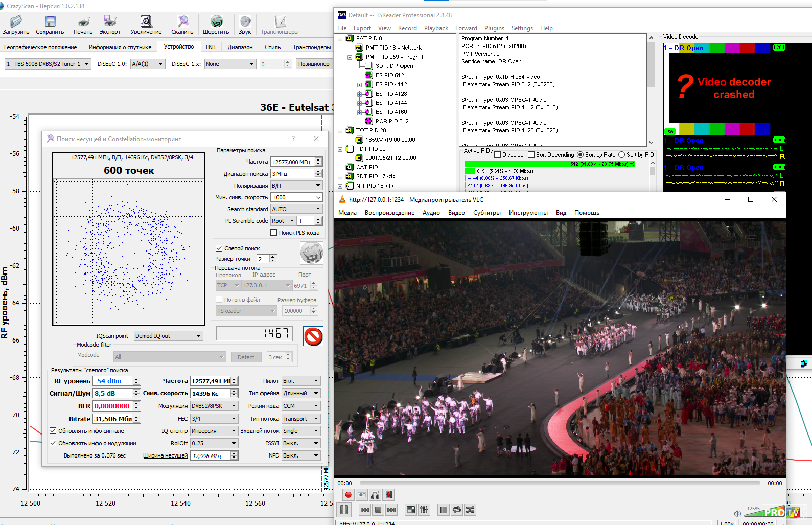
Task: Pause playback in VLC
Action: click(344, 510)
